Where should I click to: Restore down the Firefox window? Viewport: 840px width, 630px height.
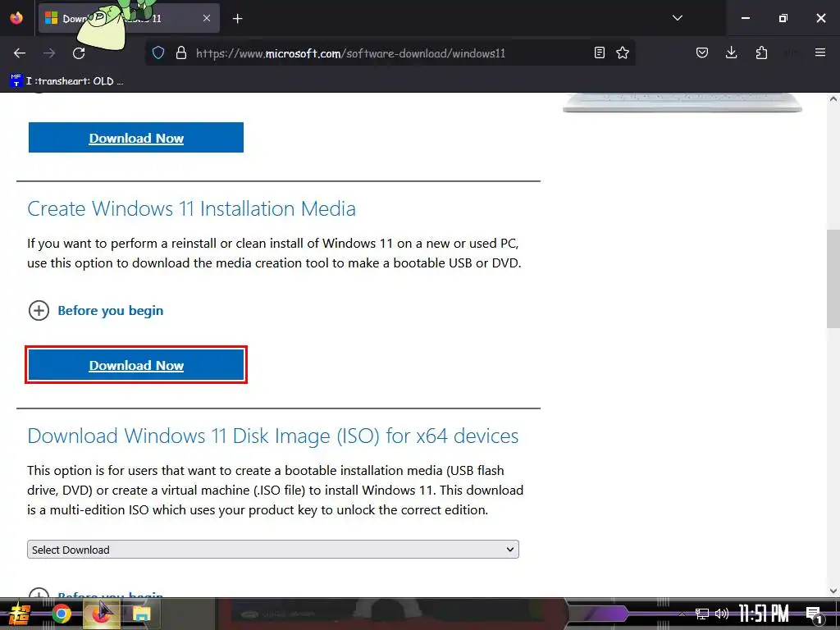coord(783,18)
